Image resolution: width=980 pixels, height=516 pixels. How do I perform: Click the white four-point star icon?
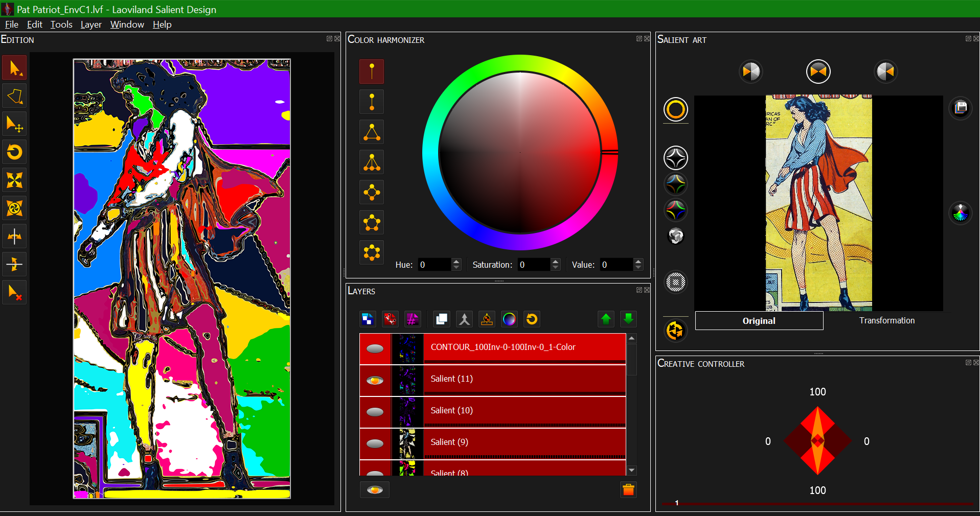click(675, 157)
